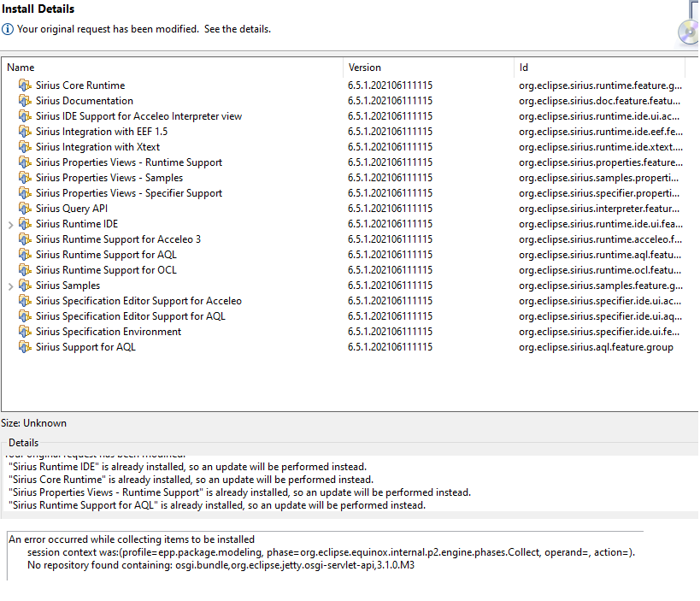Click 'An error occurred while collecting items' line
This screenshot has height=601, width=700.
click(132, 539)
